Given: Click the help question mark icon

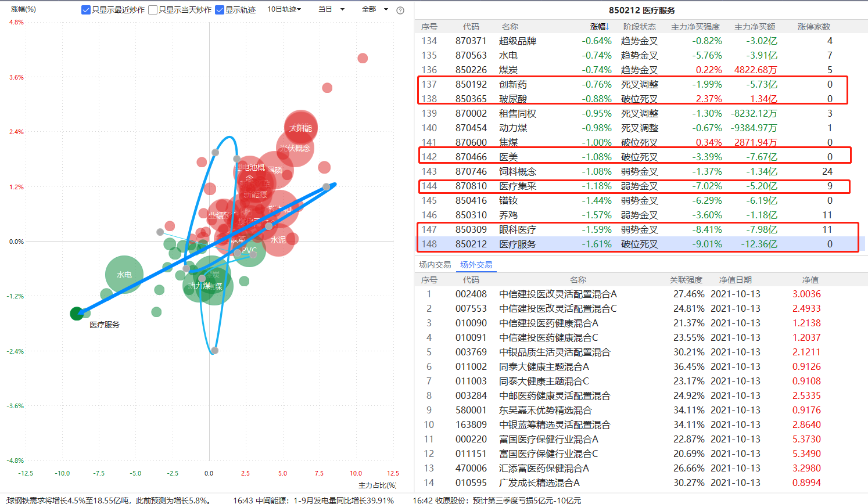Looking at the screenshot, I should (x=400, y=10).
